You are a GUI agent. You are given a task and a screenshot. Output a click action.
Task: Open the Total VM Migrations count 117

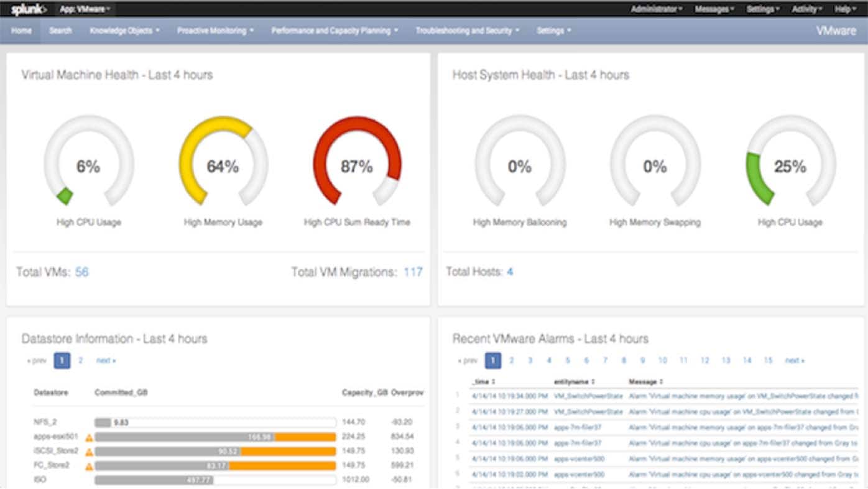pyautogui.click(x=413, y=272)
